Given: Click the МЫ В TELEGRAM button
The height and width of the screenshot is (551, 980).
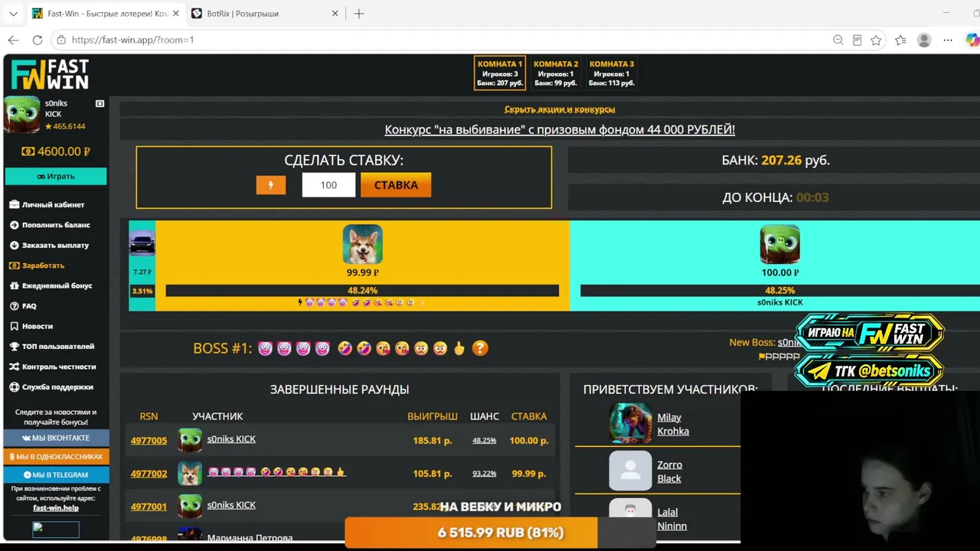Looking at the screenshot, I should (56, 474).
